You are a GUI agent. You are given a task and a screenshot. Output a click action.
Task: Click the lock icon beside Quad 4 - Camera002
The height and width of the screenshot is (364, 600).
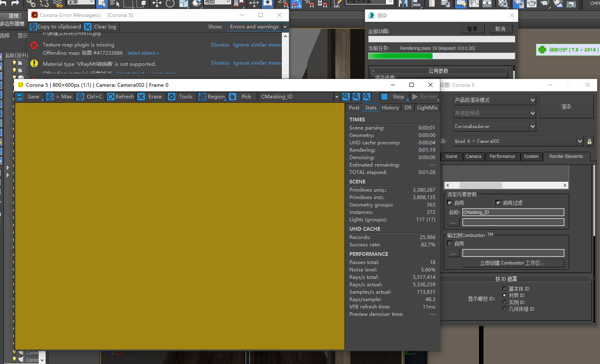pos(589,141)
